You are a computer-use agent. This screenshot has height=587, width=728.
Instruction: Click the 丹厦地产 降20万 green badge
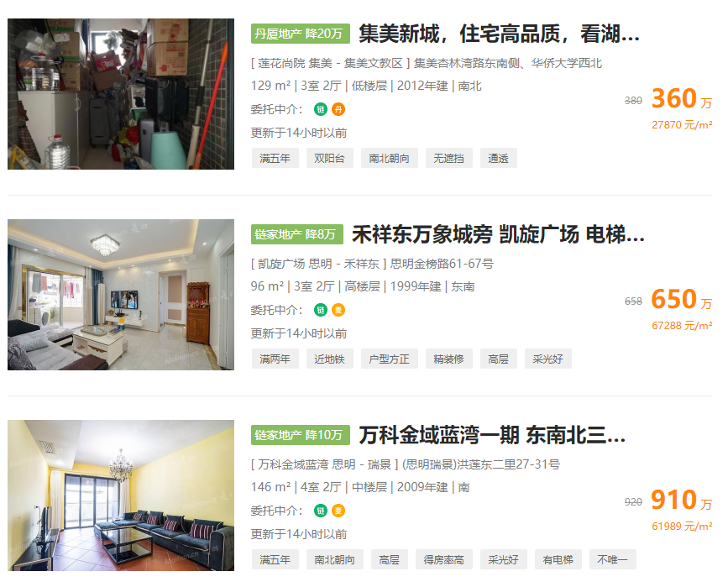click(x=301, y=34)
